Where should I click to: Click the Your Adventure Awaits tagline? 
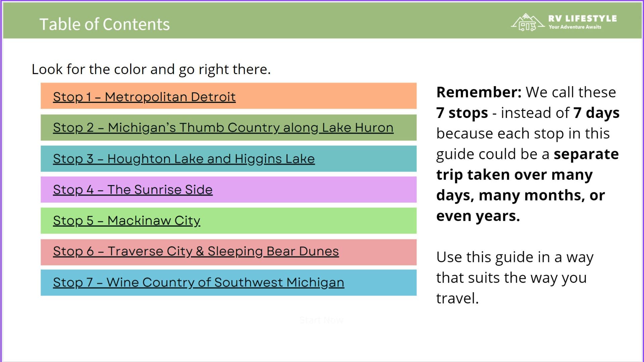(575, 27)
